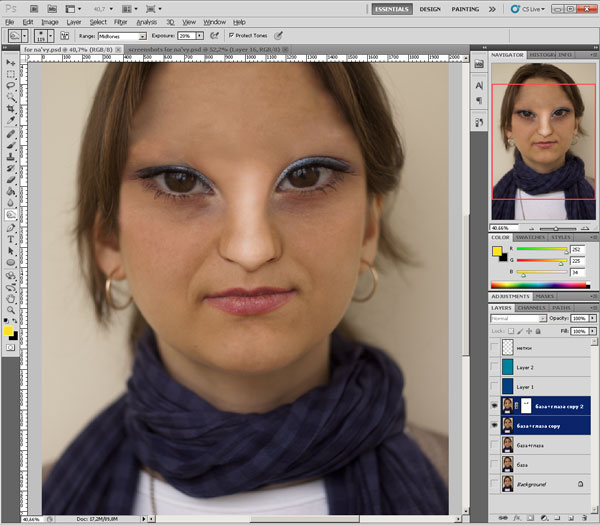The width and height of the screenshot is (600, 525).
Task: Choose the Clone Stamp tool
Action: [11, 157]
